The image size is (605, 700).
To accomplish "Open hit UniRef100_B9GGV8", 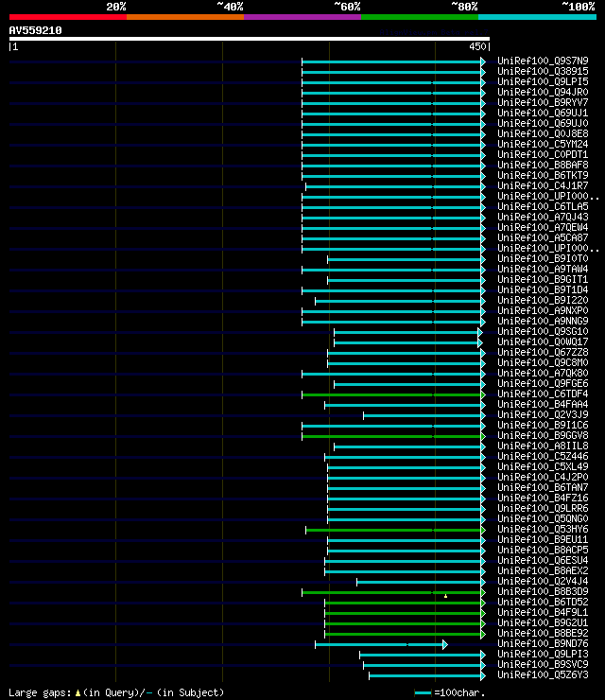I will point(543,435).
